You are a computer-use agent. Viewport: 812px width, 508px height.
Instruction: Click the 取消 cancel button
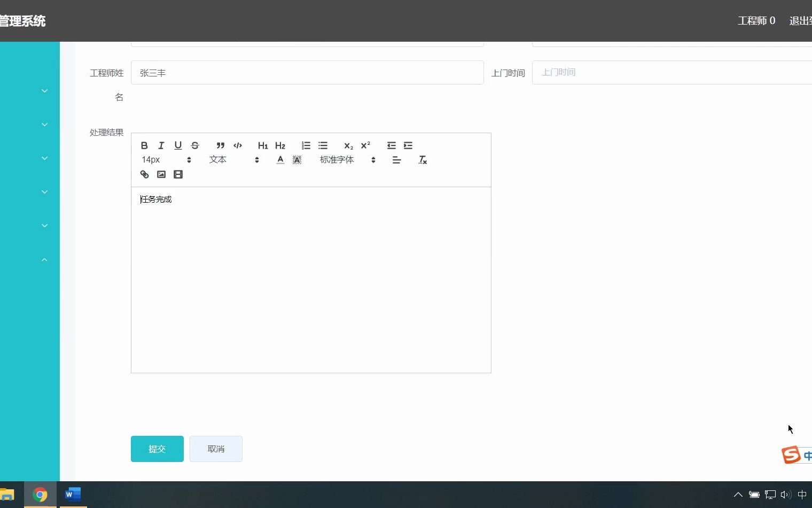[x=216, y=449]
